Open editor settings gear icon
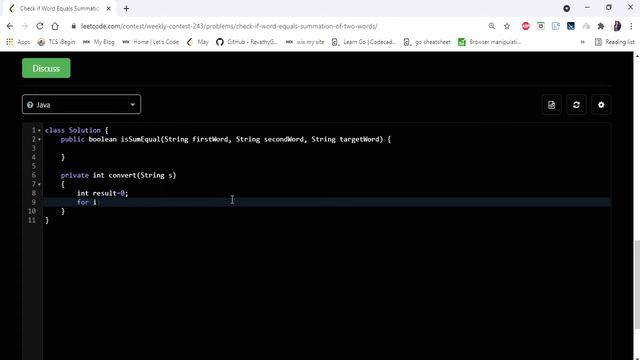The height and width of the screenshot is (360, 640). [x=601, y=105]
